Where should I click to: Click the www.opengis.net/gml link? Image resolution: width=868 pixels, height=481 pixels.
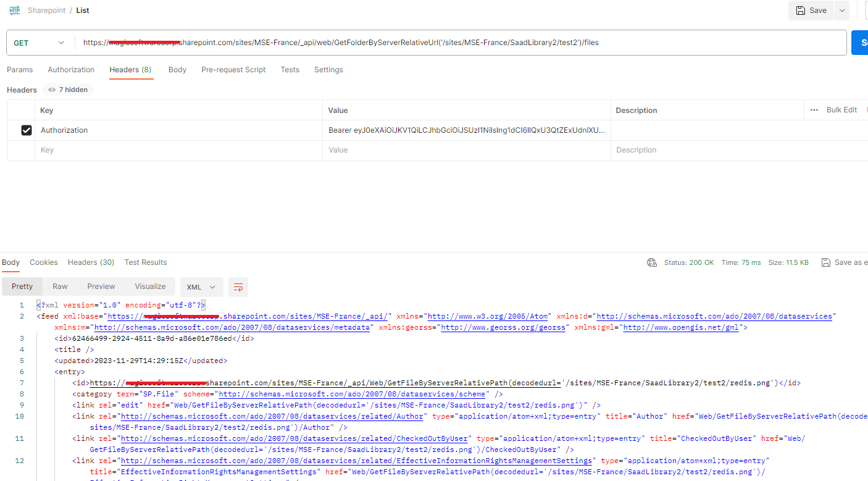click(x=681, y=327)
